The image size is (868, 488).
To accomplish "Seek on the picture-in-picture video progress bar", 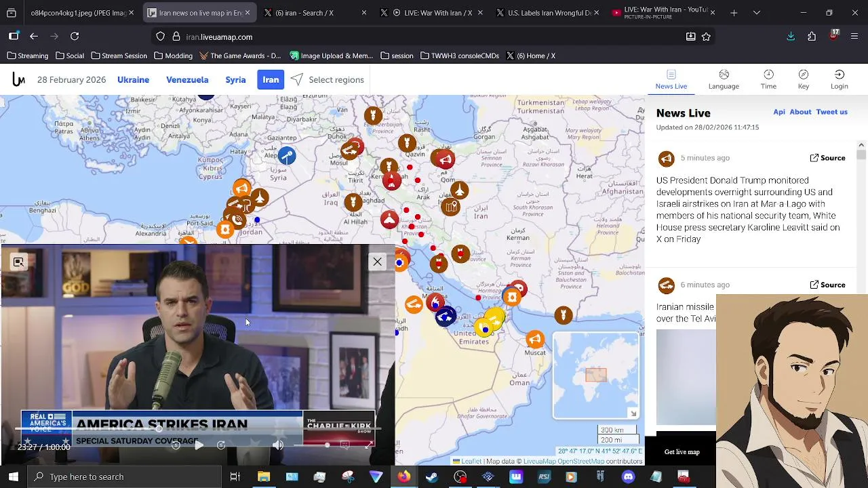I will (x=198, y=428).
